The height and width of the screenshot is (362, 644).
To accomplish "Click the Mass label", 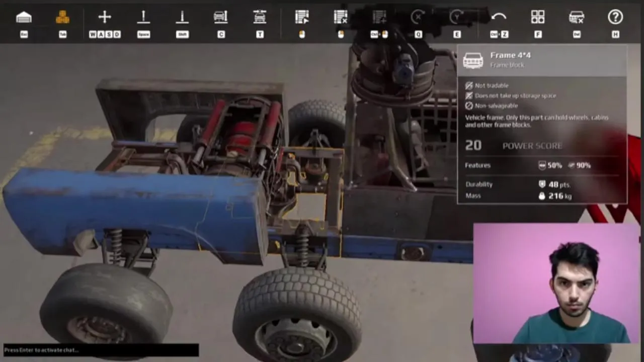I will coord(473,196).
